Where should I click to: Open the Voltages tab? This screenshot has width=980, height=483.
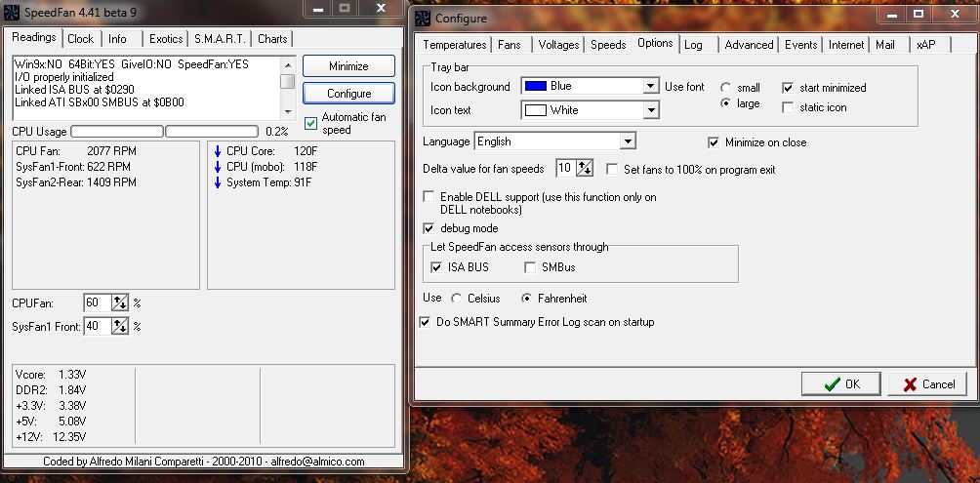(x=558, y=44)
